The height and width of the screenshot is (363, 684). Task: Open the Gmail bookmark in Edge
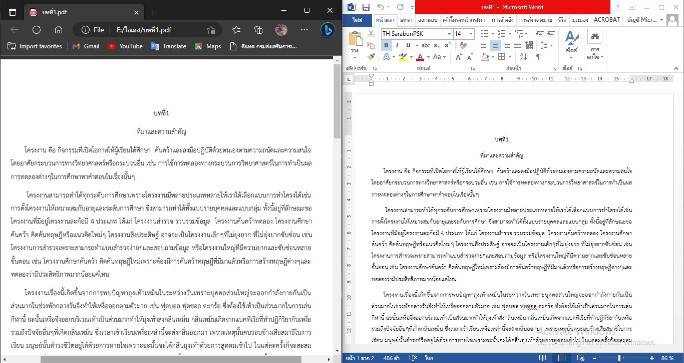(x=86, y=46)
